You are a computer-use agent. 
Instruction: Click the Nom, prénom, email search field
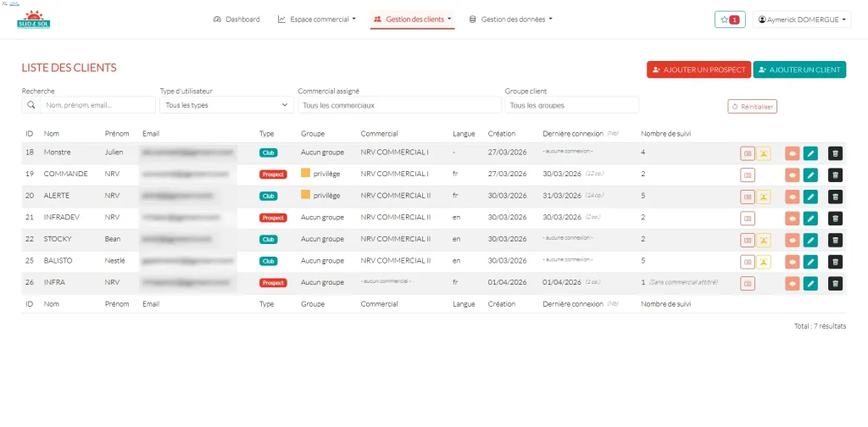(x=98, y=104)
